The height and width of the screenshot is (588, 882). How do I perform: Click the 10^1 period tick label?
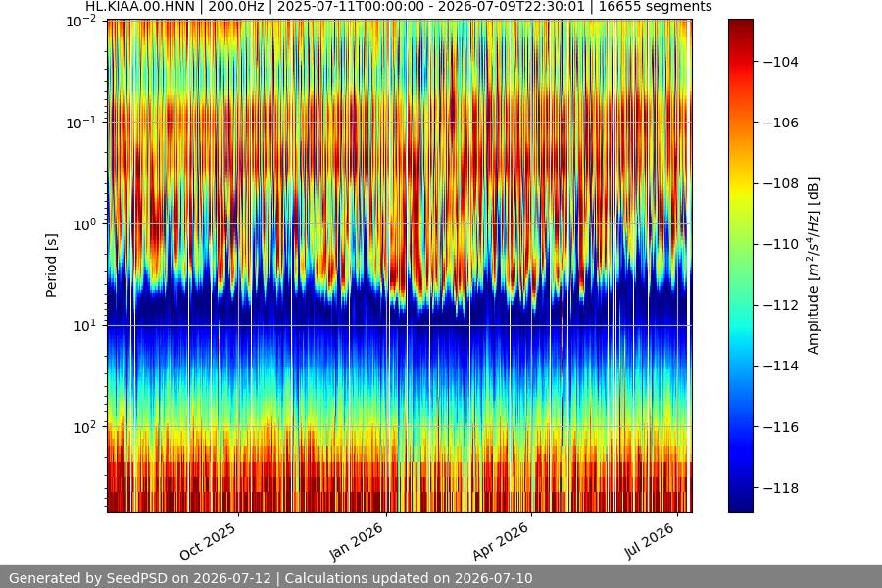coord(84,325)
